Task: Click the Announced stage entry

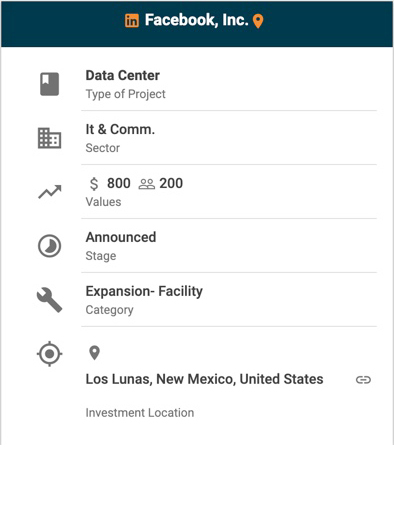Action: [x=121, y=237]
